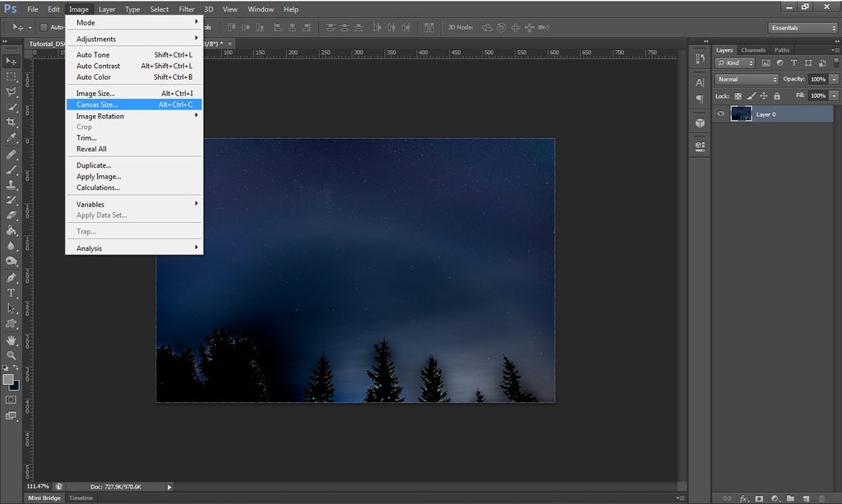The width and height of the screenshot is (842, 504).
Task: Toggle the Auto-Select checkbox in options bar
Action: coord(44,27)
